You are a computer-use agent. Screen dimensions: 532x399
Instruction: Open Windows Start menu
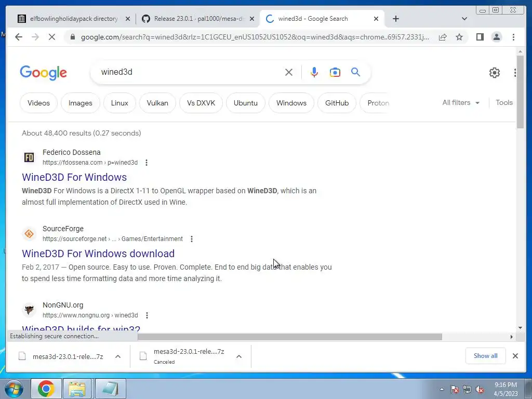pyautogui.click(x=14, y=389)
